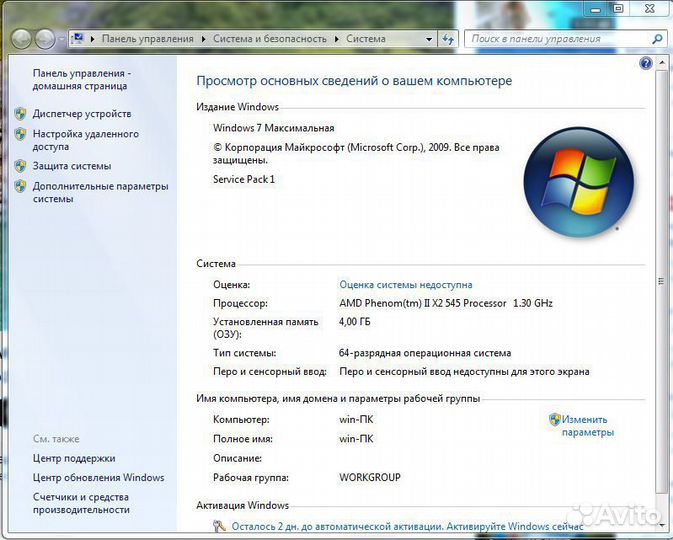The image size is (673, 540).
Task: Click the shield icon beside Диспетчер устройств
Action: 20,114
